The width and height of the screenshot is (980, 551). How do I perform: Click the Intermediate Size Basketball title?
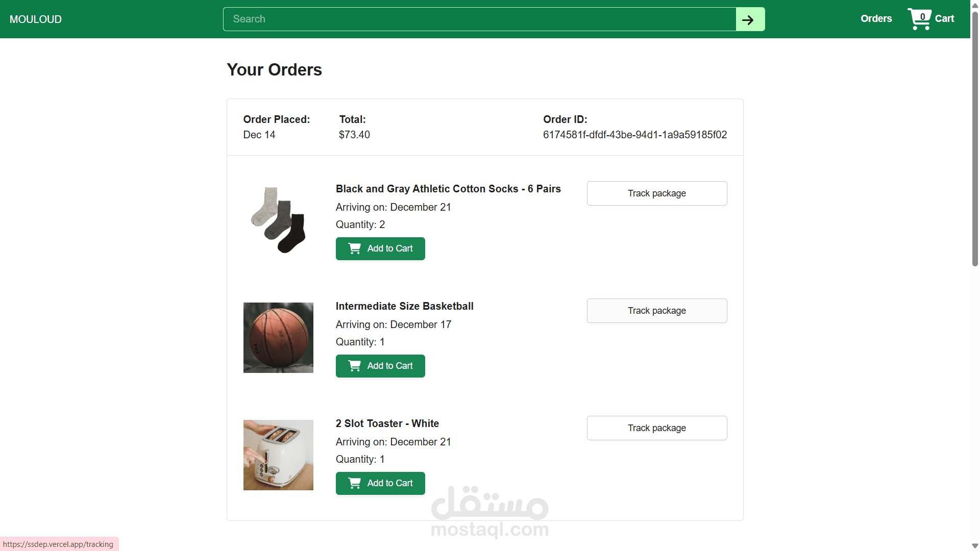tap(404, 306)
